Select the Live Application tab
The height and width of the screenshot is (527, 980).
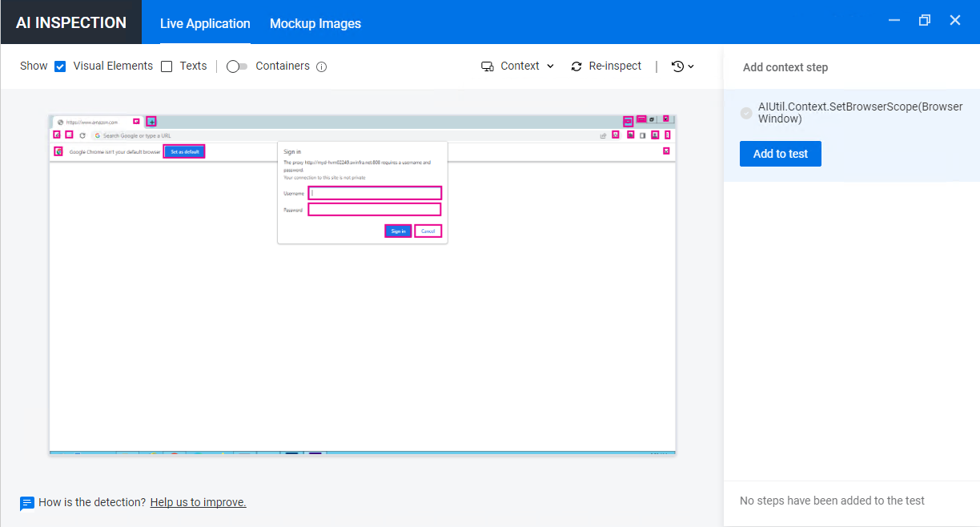click(x=205, y=23)
